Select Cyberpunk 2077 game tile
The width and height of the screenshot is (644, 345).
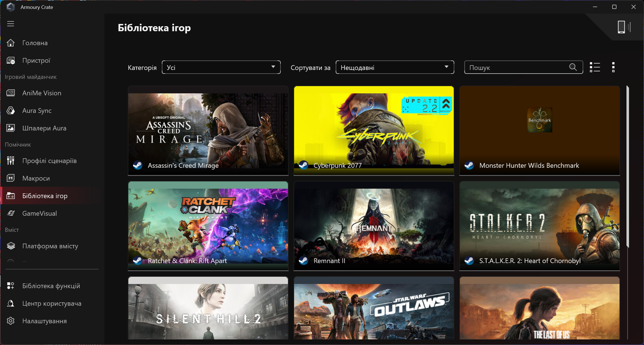click(374, 130)
